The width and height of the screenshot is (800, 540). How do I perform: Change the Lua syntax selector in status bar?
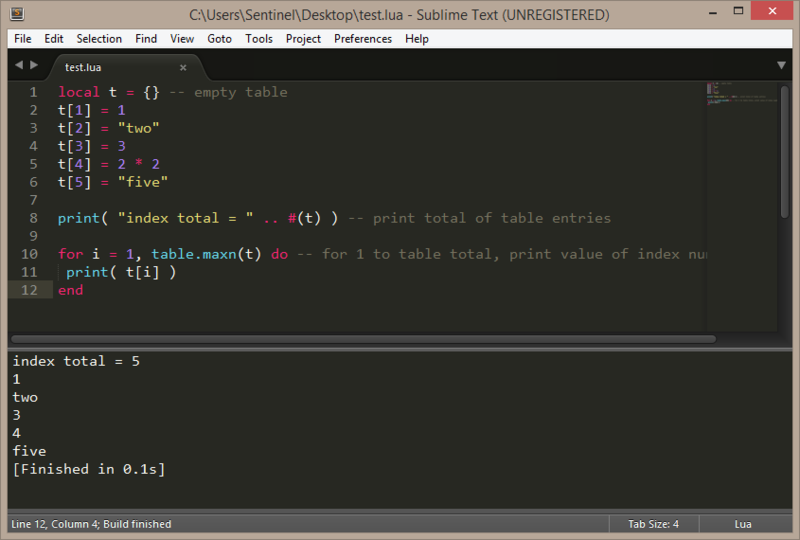point(743,524)
